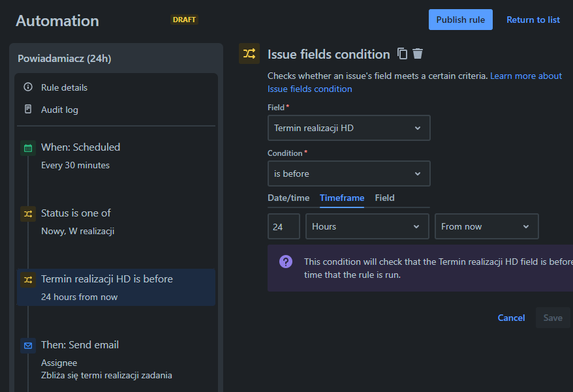Click the Rule details info icon
The image size is (573, 392).
(28, 87)
